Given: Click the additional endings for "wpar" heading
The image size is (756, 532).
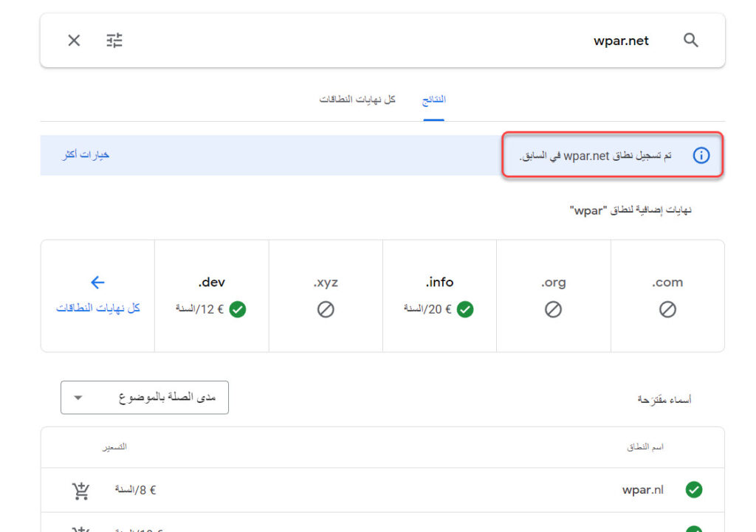Looking at the screenshot, I should point(630,210).
